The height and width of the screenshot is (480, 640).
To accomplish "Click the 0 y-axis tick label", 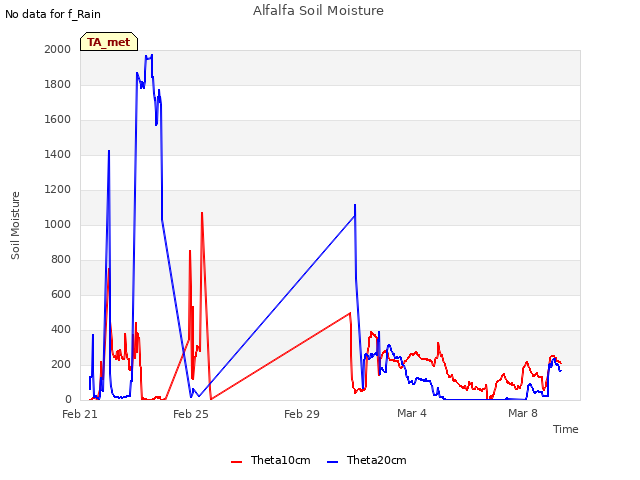I will coord(68,400).
